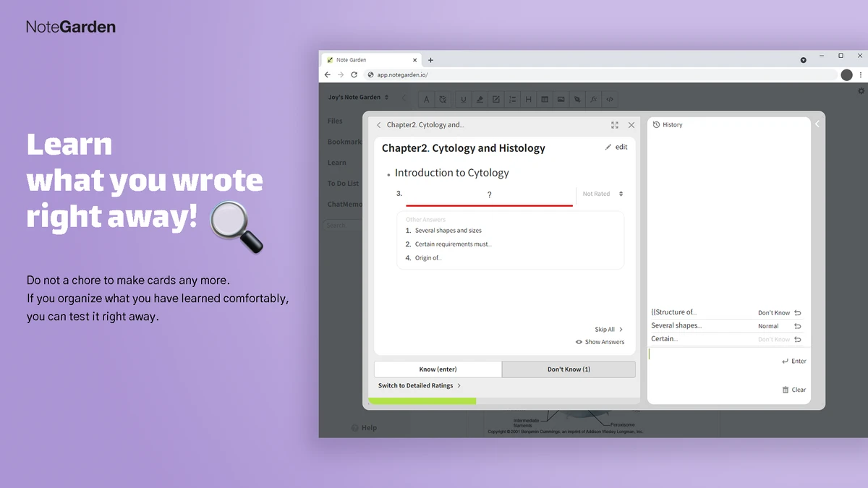Open the browser three-dot menu
The height and width of the screenshot is (488, 868).
(861, 74)
